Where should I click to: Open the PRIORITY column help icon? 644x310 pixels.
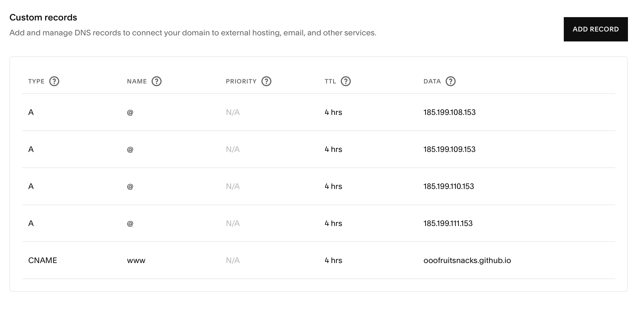pyautogui.click(x=266, y=81)
